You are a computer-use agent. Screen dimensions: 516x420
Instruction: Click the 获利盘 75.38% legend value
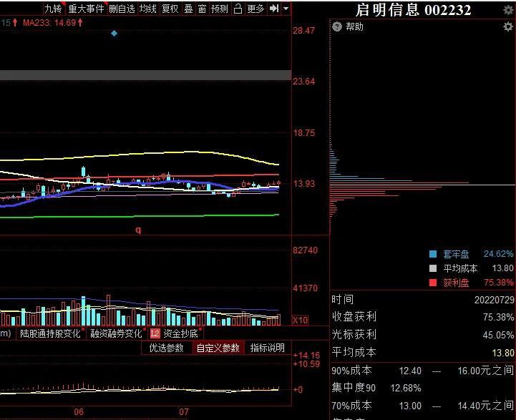pos(499,283)
